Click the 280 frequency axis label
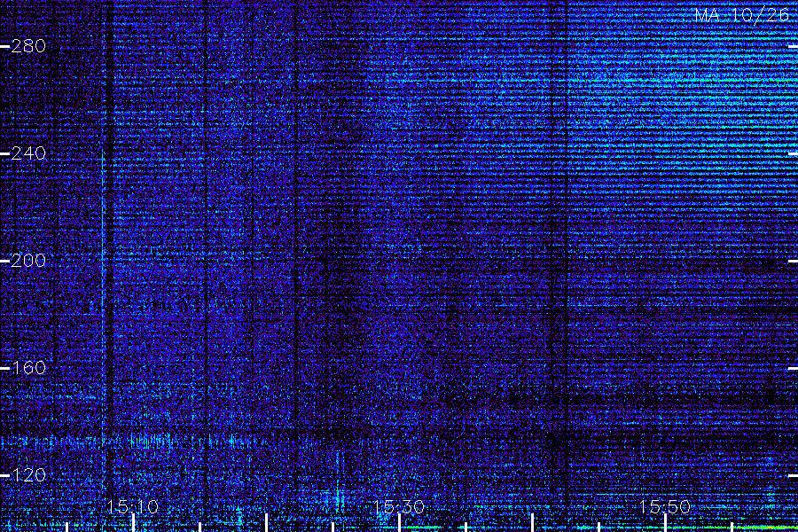Image resolution: width=798 pixels, height=532 pixels. [x=28, y=46]
